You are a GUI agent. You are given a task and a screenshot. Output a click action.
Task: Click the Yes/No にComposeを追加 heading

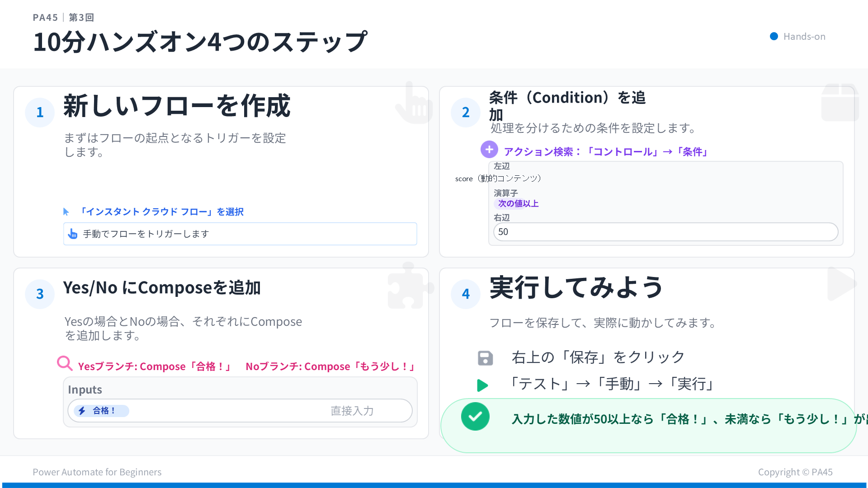(162, 288)
